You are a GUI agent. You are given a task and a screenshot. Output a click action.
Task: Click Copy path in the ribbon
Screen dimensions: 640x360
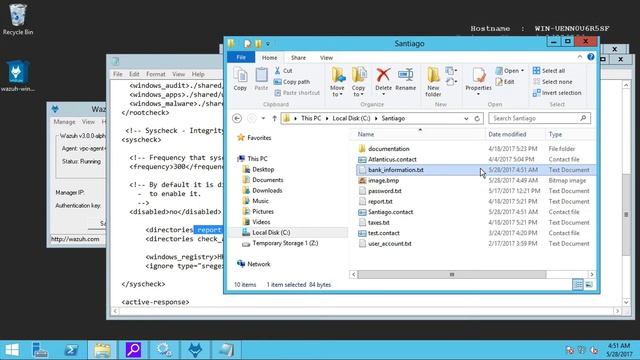point(292,82)
